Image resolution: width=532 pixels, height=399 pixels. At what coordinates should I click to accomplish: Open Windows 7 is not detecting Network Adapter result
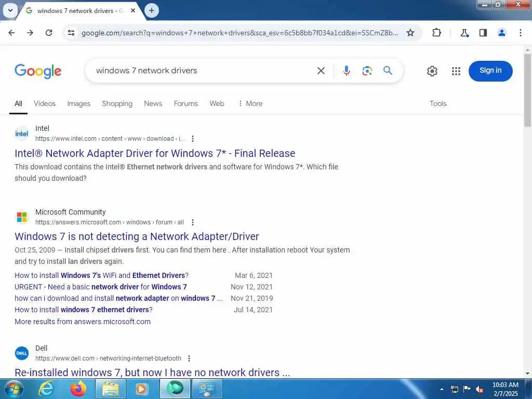point(137,236)
